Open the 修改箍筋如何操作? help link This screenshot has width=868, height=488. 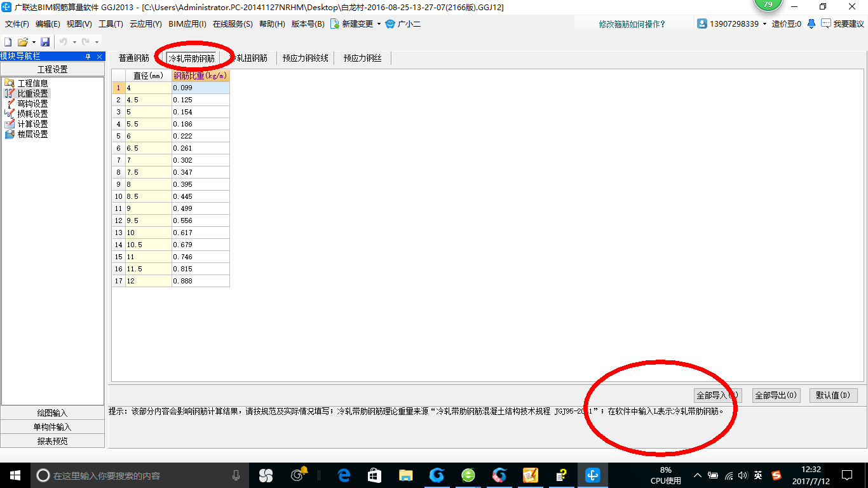(632, 24)
